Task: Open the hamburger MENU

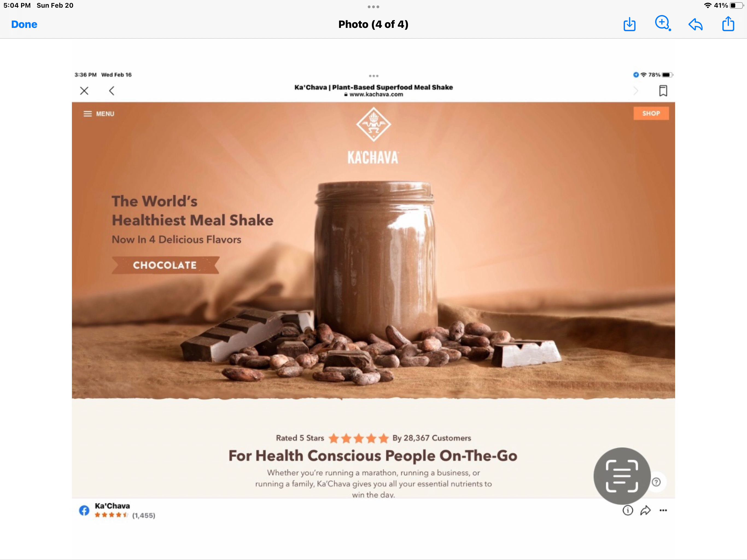Action: [99, 114]
